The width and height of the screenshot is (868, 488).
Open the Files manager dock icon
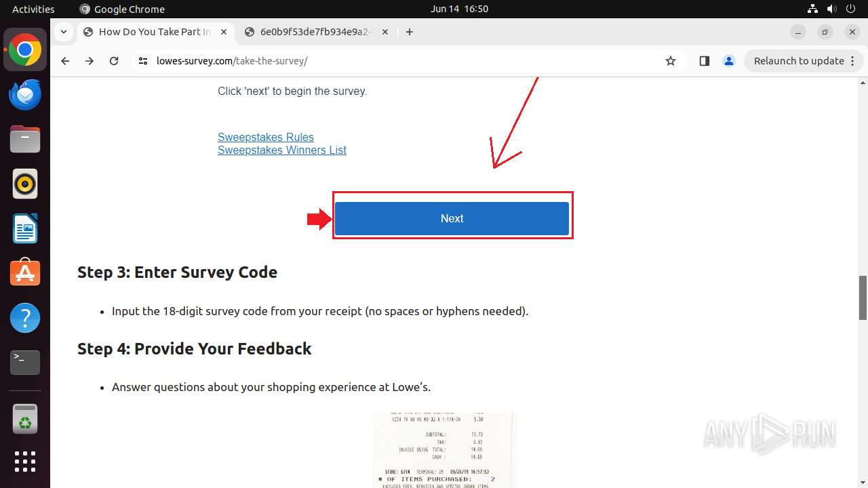pyautogui.click(x=25, y=140)
